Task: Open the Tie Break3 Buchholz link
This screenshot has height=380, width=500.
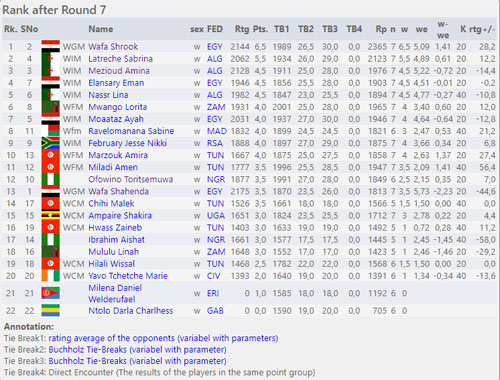Action: (x=137, y=361)
